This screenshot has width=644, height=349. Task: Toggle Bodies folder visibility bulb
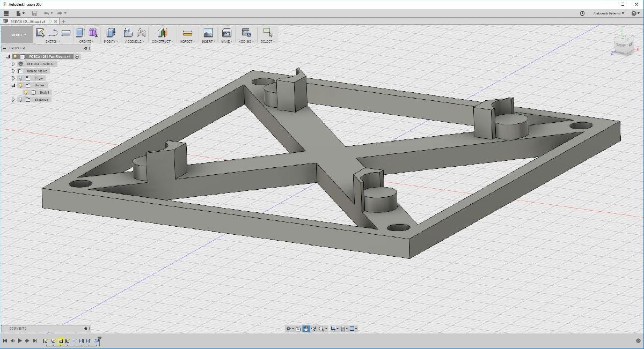point(20,85)
